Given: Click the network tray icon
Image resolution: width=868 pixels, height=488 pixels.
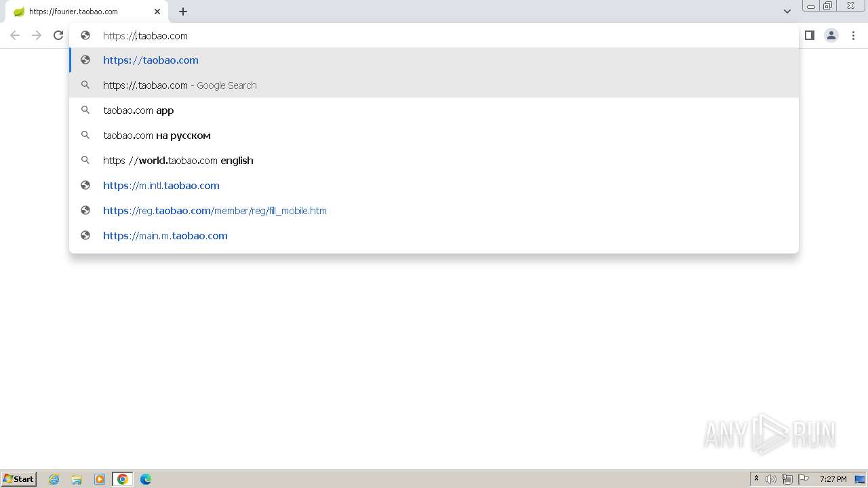Looking at the screenshot, I should [x=787, y=479].
